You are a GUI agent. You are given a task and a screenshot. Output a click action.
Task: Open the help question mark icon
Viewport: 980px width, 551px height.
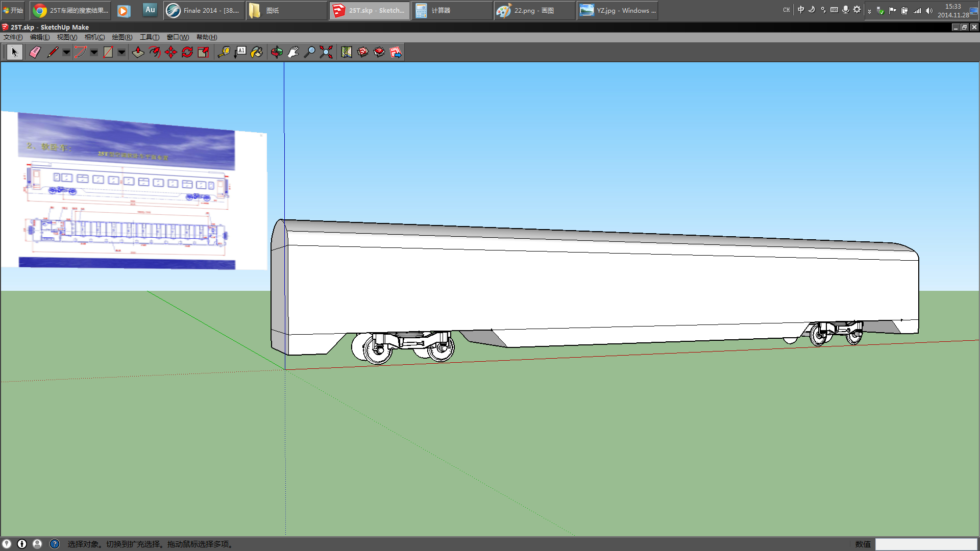pos(55,544)
